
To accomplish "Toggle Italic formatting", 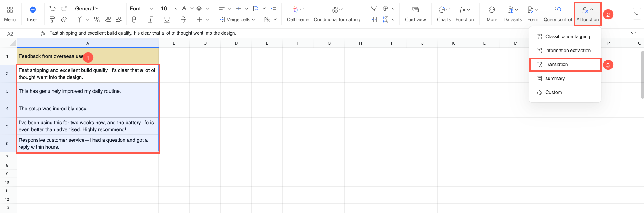I will [x=150, y=19].
